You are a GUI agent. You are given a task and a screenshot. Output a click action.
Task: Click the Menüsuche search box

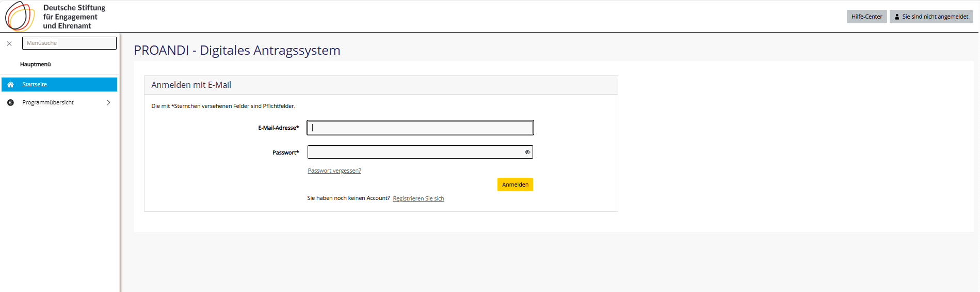[x=69, y=43]
